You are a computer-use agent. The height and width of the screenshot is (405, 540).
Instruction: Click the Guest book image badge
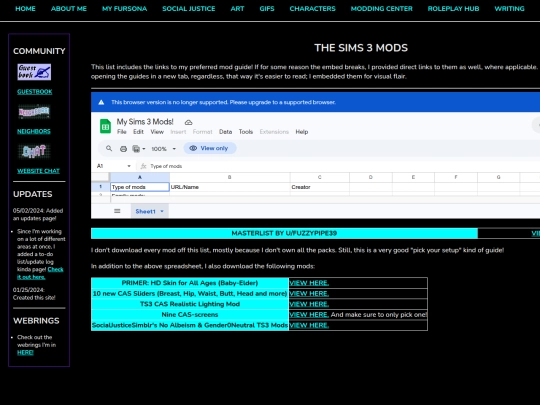(34, 72)
